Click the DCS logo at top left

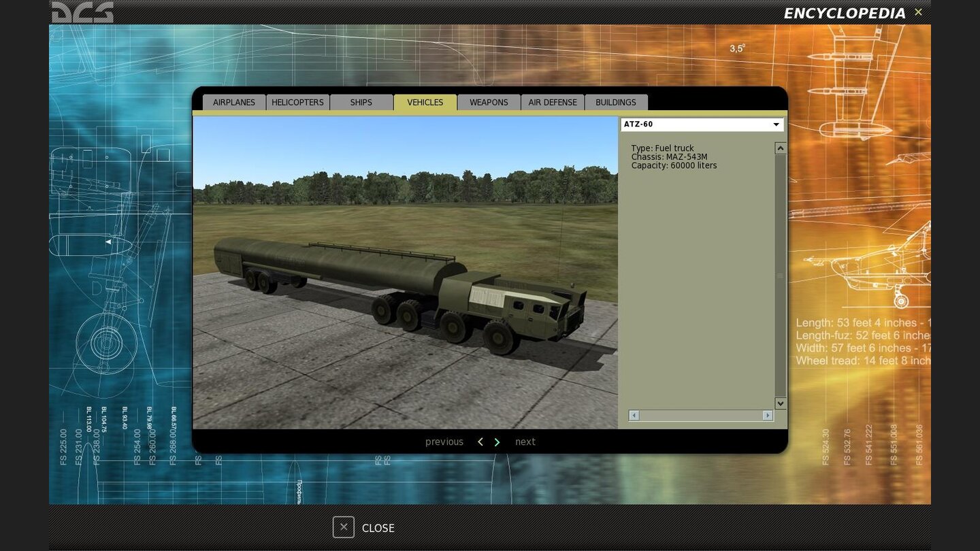coord(82,12)
